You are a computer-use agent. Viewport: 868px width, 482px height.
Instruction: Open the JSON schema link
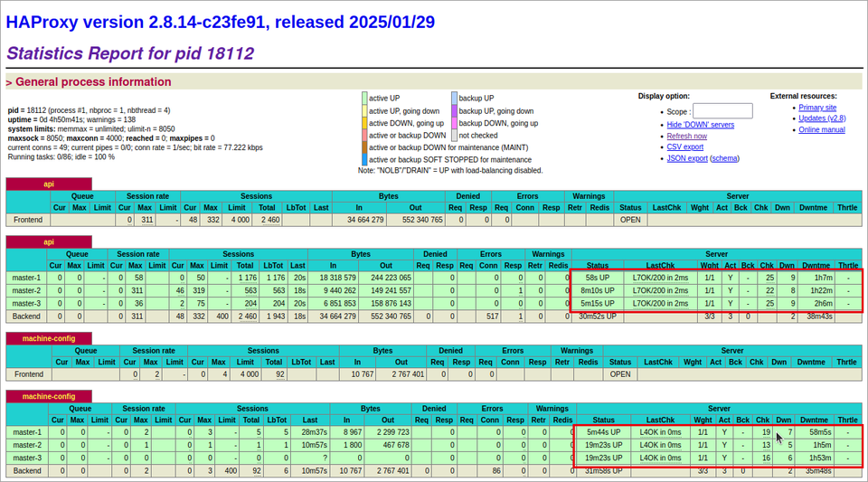click(x=724, y=158)
